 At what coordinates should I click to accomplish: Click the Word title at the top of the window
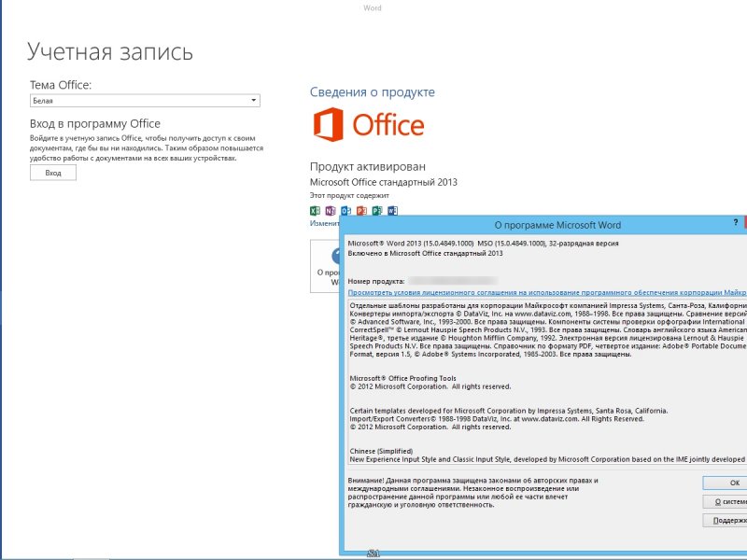372,7
